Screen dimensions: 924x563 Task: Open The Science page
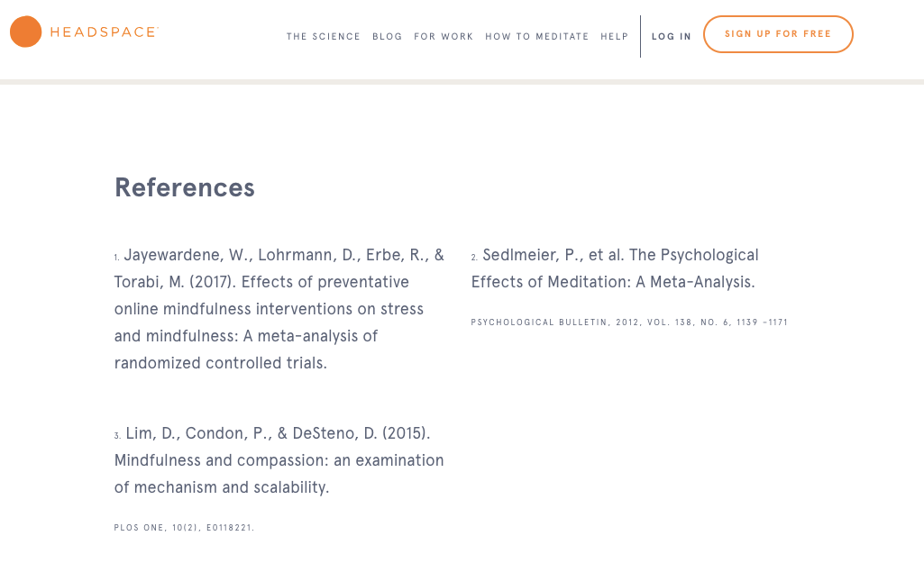pyautogui.click(x=323, y=37)
